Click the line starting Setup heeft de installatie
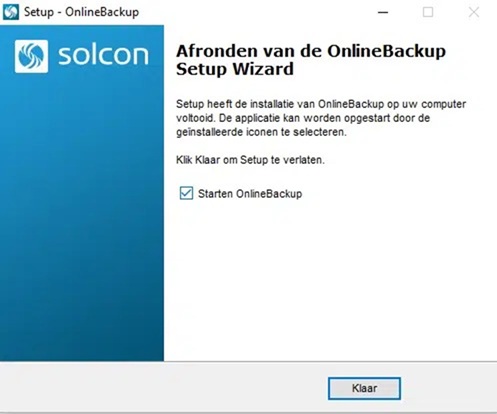Viewport: 497px width, 414px height. pos(321,104)
